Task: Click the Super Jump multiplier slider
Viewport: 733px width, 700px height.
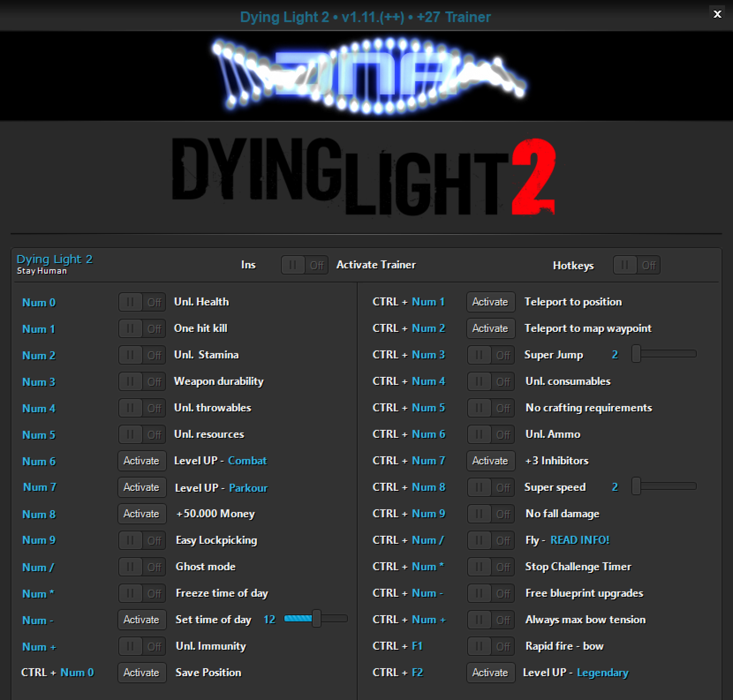Action: pos(664,354)
